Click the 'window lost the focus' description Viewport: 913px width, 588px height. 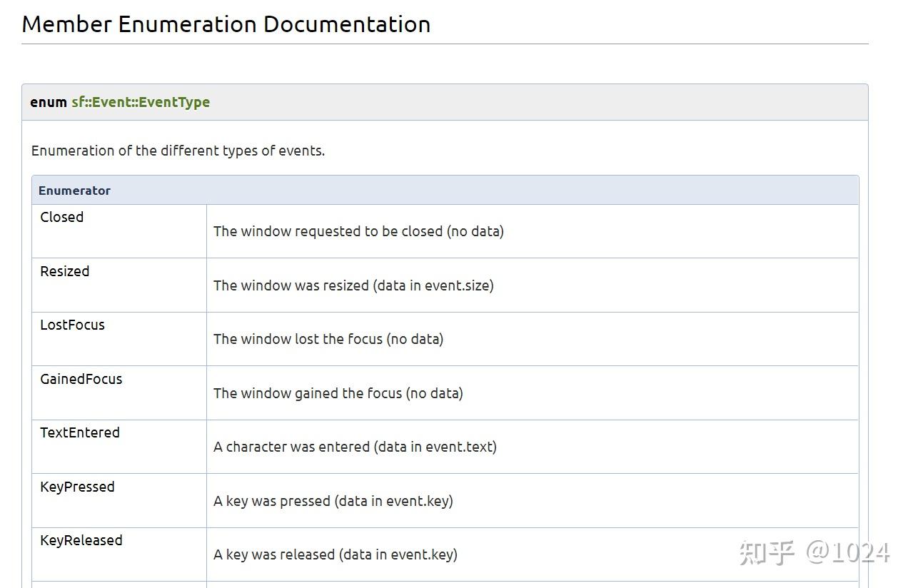tap(328, 339)
